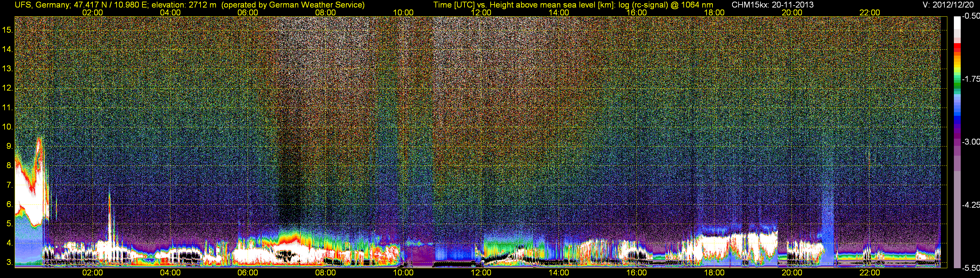This screenshot has width=980, height=278.
Task: Click the height axis label '9.'
Action: [x=9, y=146]
